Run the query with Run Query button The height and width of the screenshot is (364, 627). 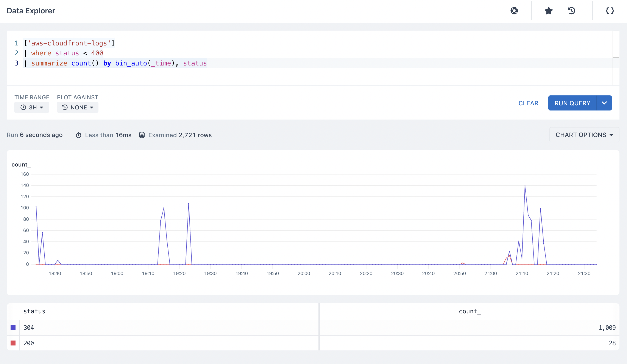(x=572, y=103)
